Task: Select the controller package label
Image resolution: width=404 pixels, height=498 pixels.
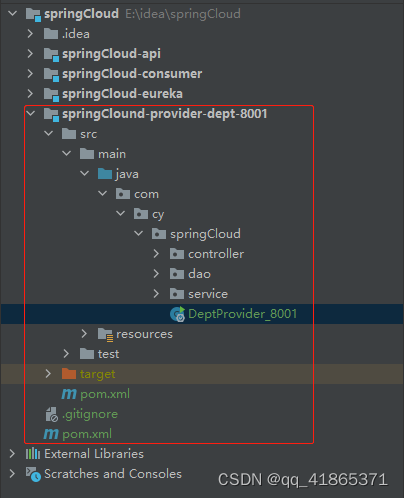Action: [216, 254]
